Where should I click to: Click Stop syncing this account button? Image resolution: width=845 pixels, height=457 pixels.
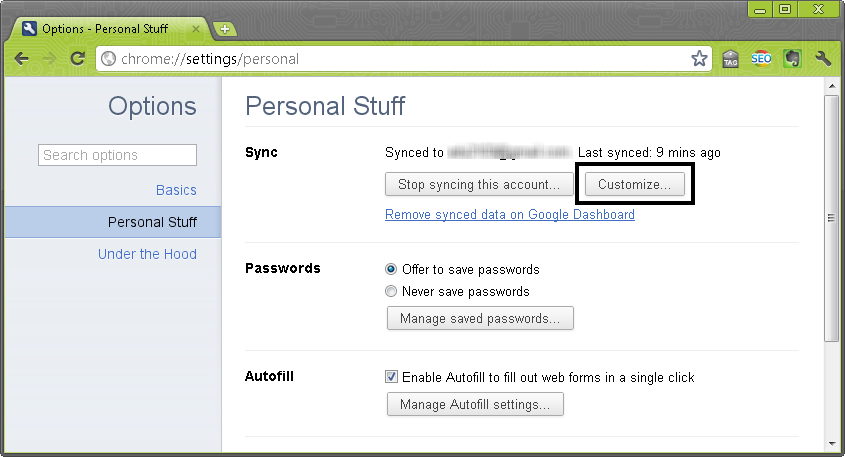[x=479, y=184]
